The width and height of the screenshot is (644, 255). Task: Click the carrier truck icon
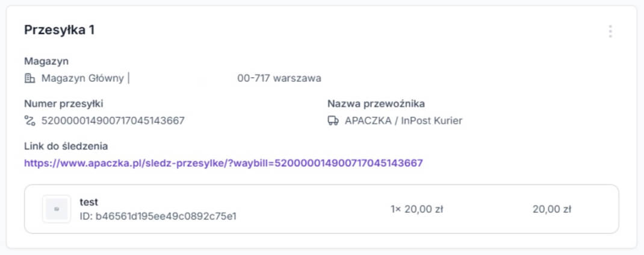point(333,121)
